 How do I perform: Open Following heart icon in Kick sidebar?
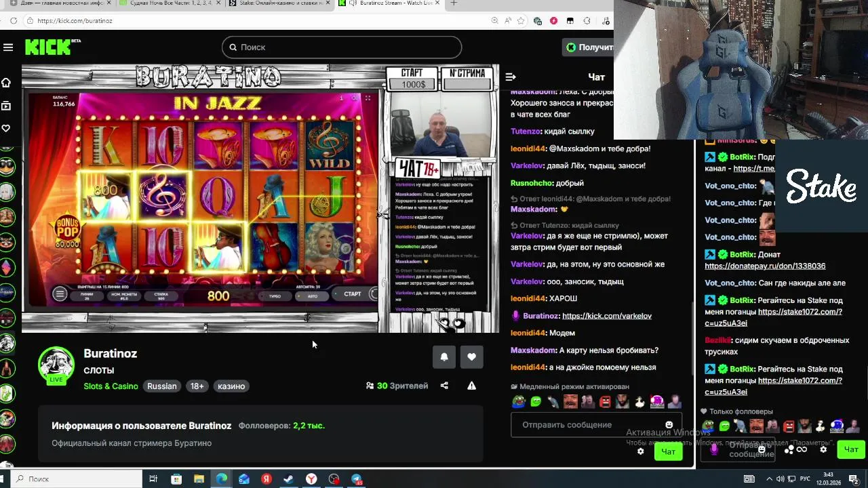(x=6, y=128)
